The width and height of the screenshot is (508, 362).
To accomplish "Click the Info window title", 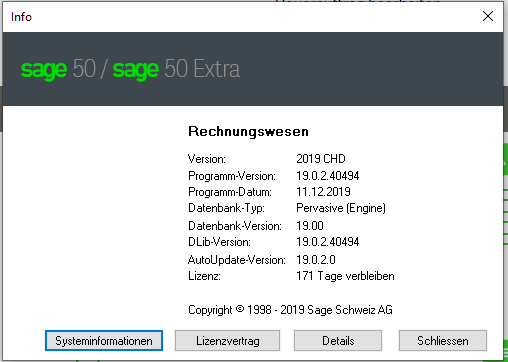I will [x=21, y=17].
